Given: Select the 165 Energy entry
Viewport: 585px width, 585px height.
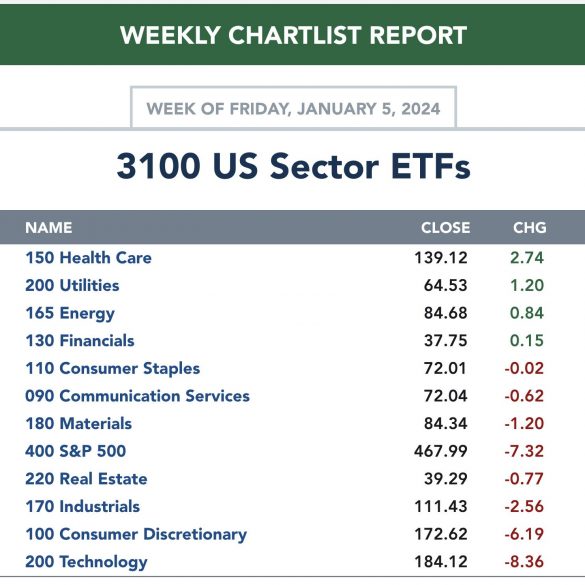Looking at the screenshot, I should [70, 313].
